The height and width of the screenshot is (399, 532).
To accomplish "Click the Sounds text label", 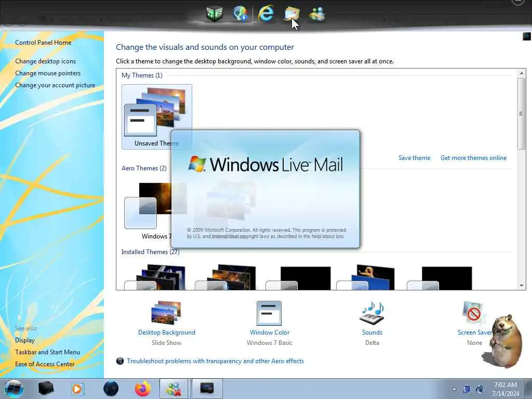I will pyautogui.click(x=372, y=332).
